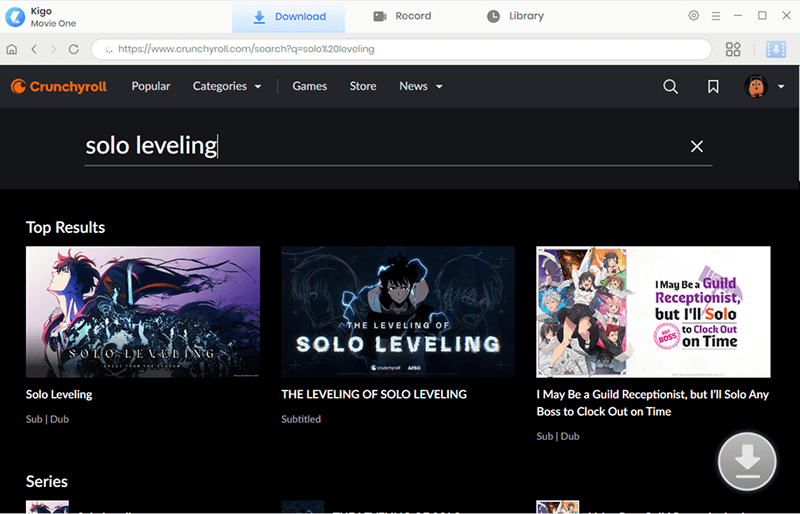Open the Guild Receptionist thumbnail

tap(653, 312)
